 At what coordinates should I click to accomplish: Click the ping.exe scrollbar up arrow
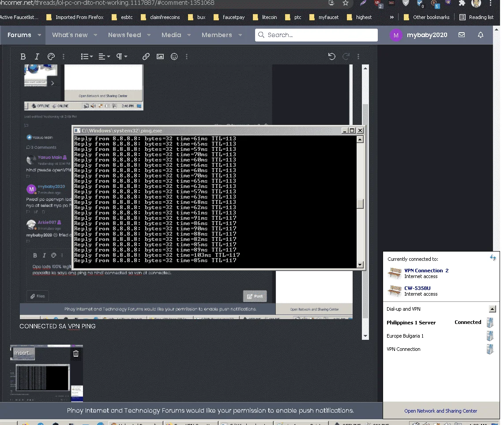pyautogui.click(x=360, y=139)
